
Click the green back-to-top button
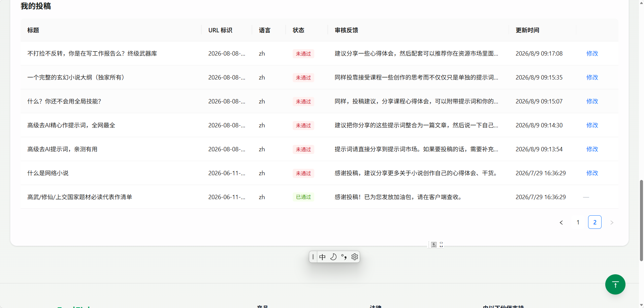pos(615,284)
